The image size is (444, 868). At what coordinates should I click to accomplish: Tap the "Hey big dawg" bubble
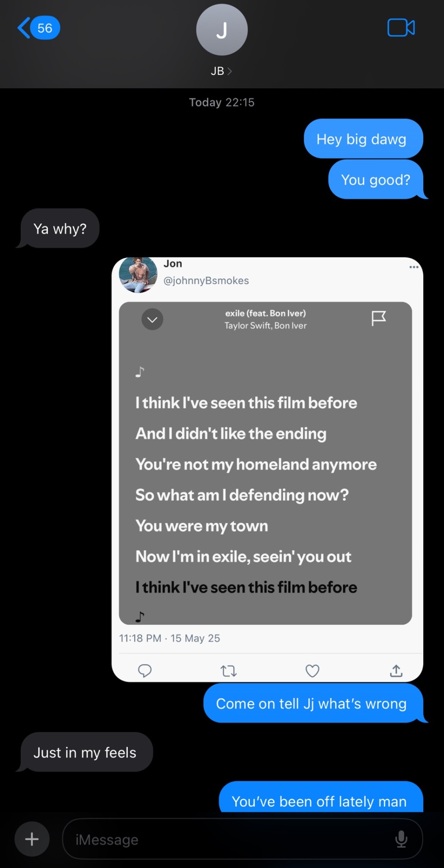coord(361,139)
